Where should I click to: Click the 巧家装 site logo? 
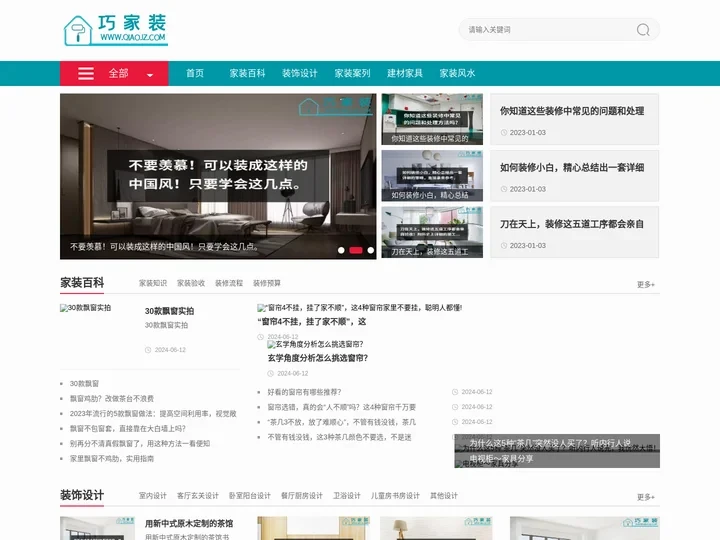pos(115,30)
